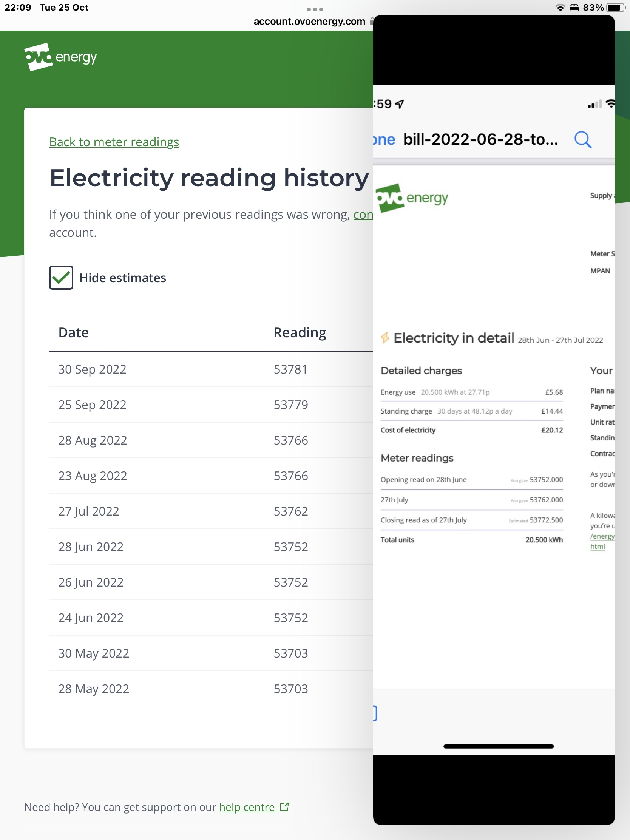Tap the account.ovoenergy.com address bar
The height and width of the screenshot is (840, 630).
(309, 22)
